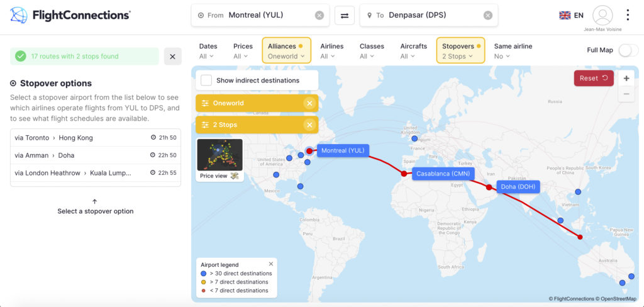644x307 pixels.
Task: Select the via Toronto › Hong Kong route
Action: pos(96,138)
